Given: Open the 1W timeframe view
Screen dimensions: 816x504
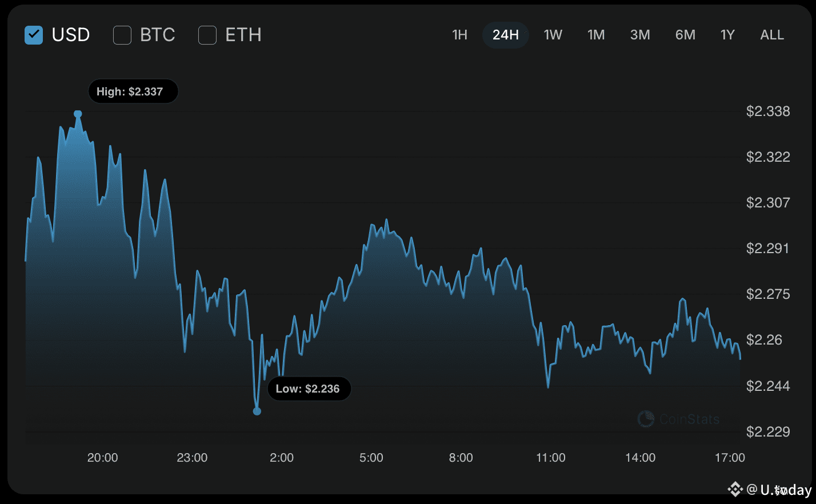Looking at the screenshot, I should click(553, 35).
